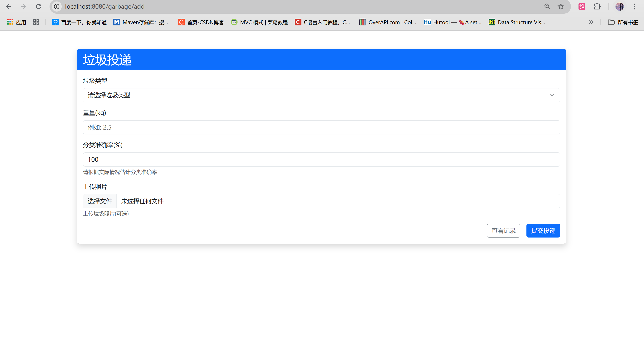Open Data Structure Vis bookmark

pyautogui.click(x=517, y=22)
